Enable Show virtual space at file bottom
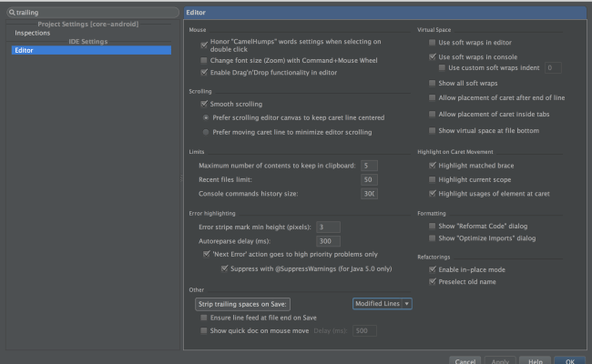 (x=432, y=130)
